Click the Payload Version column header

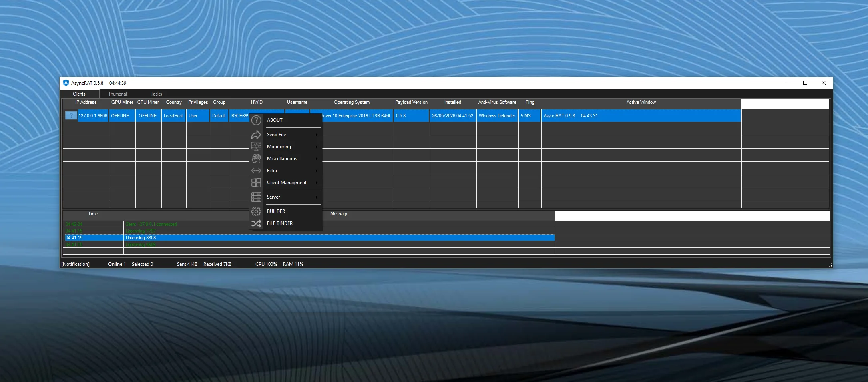412,102
